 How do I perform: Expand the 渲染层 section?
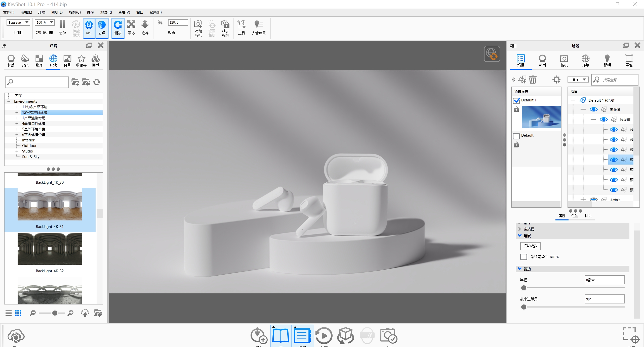[x=520, y=229]
